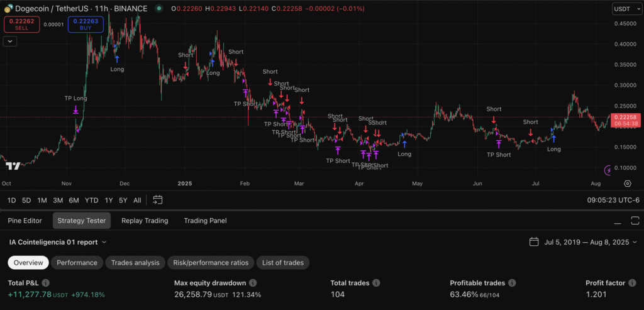This screenshot has width=644, height=310.
Task: Open info for Total trades
Action: point(376,283)
